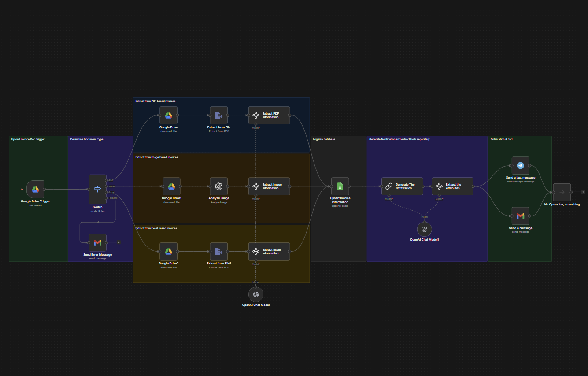
Task: Select the Google Drive Trigger node icon
Action: [x=36, y=189]
